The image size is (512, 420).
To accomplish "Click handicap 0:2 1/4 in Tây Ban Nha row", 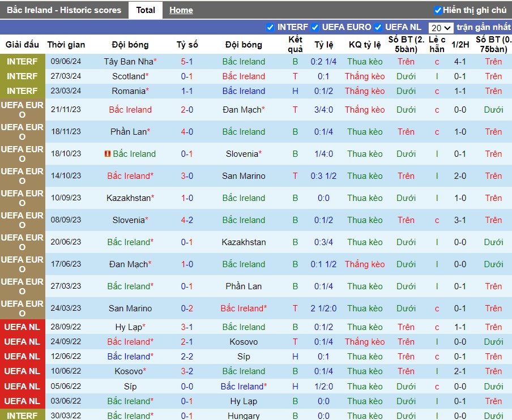I will tap(323, 61).
